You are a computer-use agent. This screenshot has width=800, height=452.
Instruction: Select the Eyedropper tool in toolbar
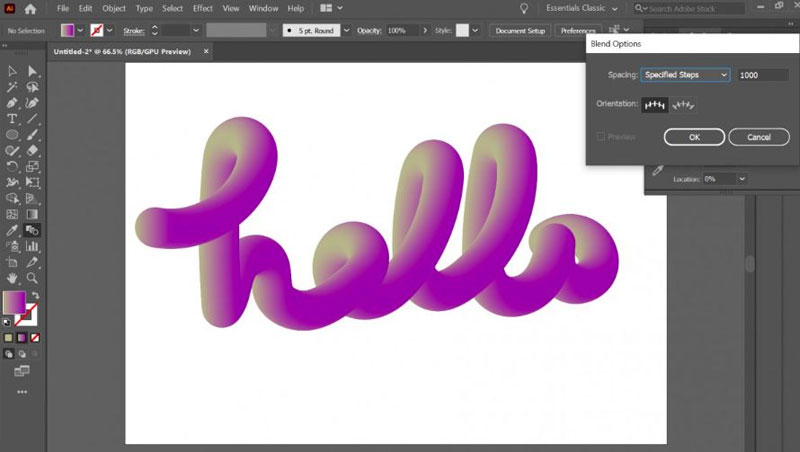[x=12, y=230]
